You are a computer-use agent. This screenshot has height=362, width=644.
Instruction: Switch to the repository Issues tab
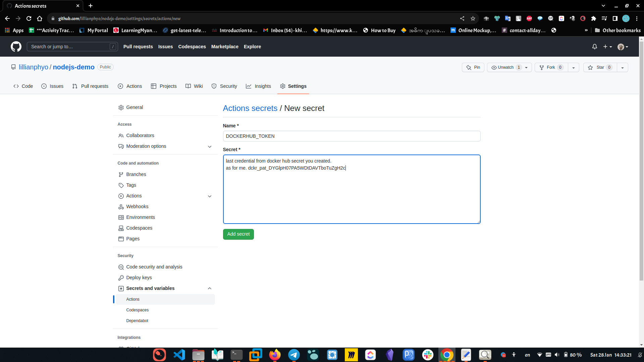click(52, 86)
